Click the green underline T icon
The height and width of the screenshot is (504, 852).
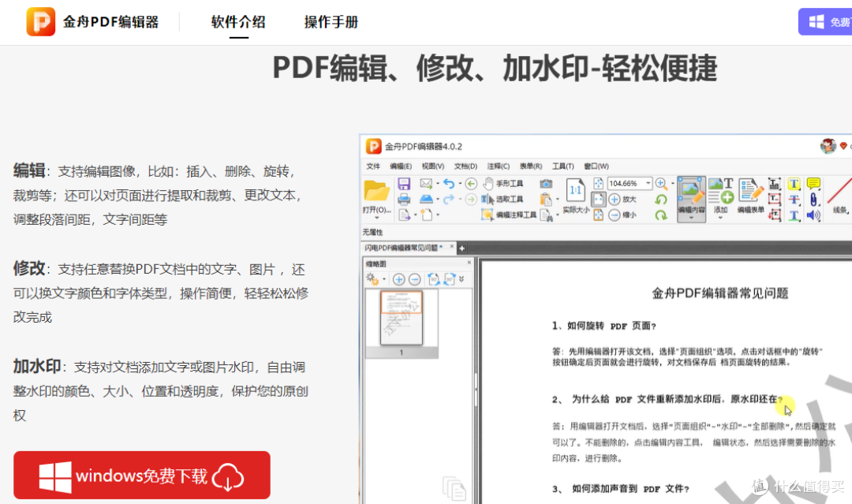[794, 215]
